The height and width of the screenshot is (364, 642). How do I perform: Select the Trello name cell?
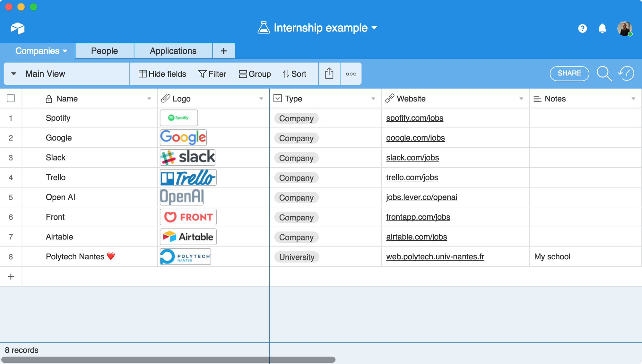click(x=90, y=178)
